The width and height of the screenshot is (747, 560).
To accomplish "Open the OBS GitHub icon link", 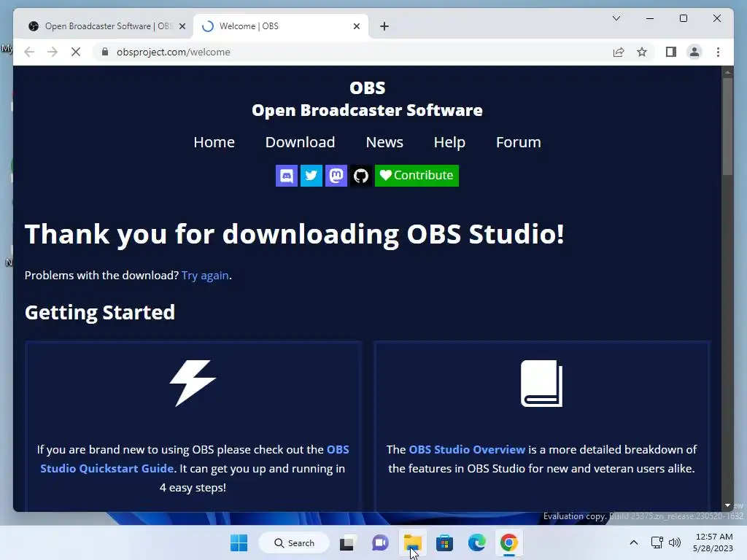I will tap(360, 176).
